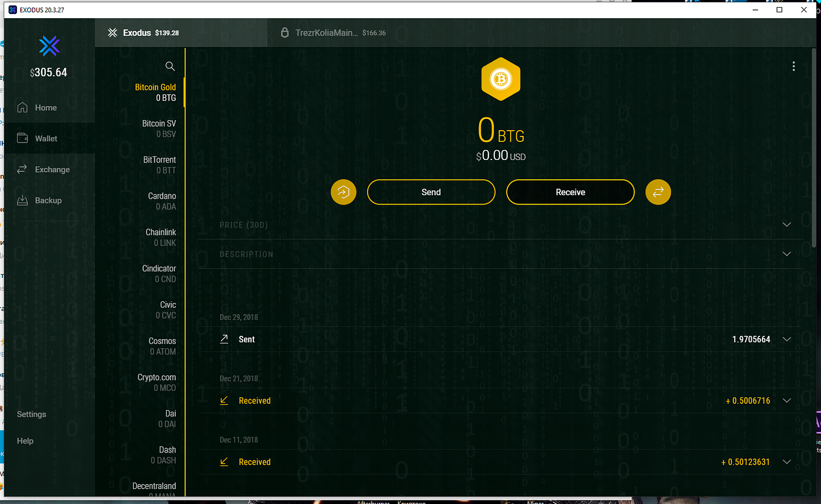The image size is (821, 504).
Task: Click the Sent arrow icon on Dec 29 transaction
Action: point(224,339)
